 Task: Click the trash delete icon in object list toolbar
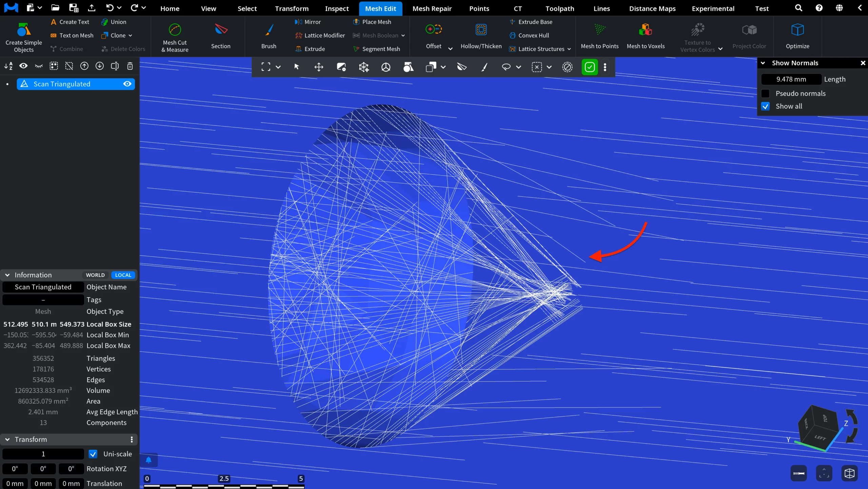(130, 66)
